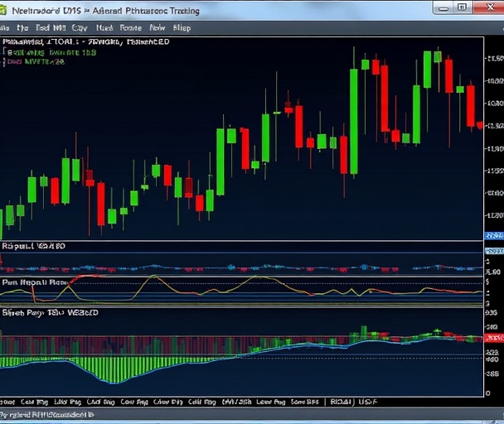Click the title label of the upper indicator panel
Screen dimensions: 504x424
click(33, 247)
